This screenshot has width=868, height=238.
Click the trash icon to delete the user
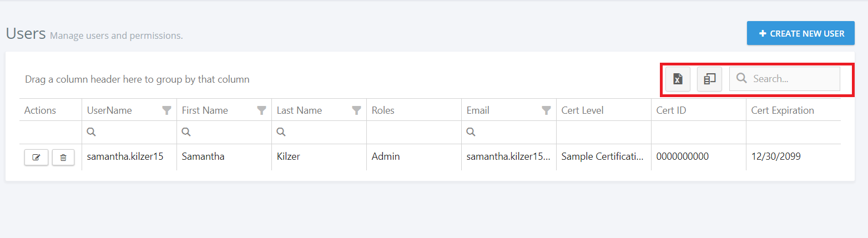tap(63, 158)
